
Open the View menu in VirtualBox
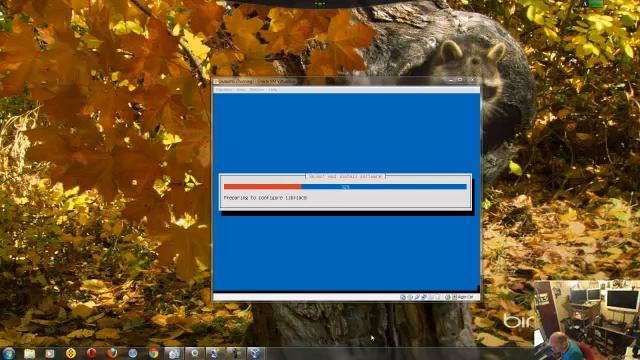(241, 89)
